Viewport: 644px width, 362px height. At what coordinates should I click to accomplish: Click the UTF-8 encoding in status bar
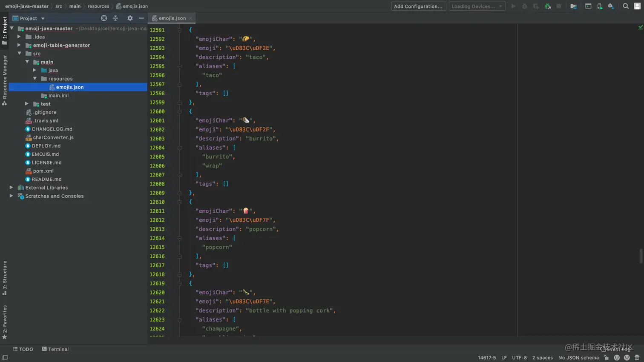click(x=519, y=358)
